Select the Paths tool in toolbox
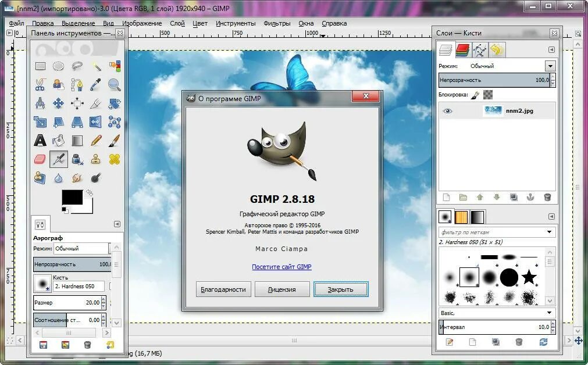The width and height of the screenshot is (588, 365). click(x=77, y=85)
